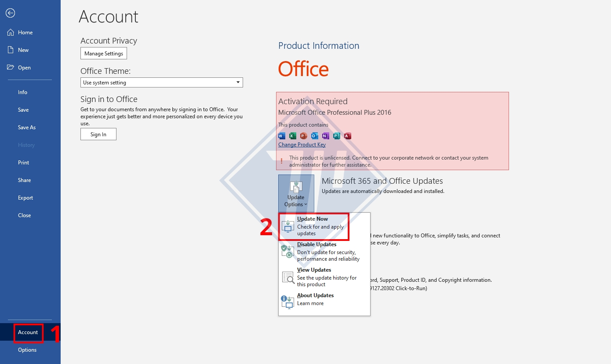Select the PowerPoint icon in the product row
The width and height of the screenshot is (611, 364).
point(303,136)
